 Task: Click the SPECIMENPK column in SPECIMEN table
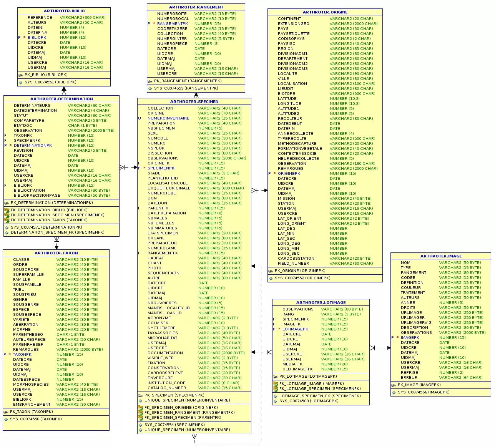point(161,168)
